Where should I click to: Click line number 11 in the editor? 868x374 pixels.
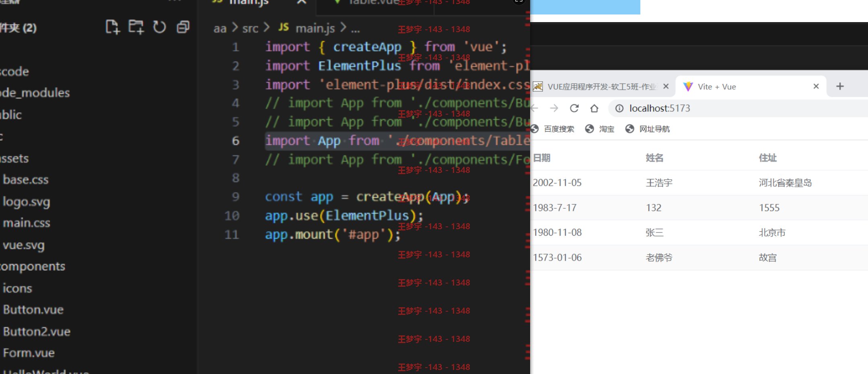coord(232,234)
